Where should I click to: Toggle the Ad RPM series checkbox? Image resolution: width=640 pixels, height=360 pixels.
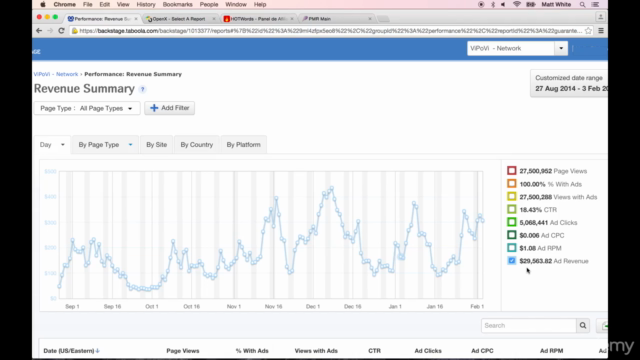click(511, 248)
